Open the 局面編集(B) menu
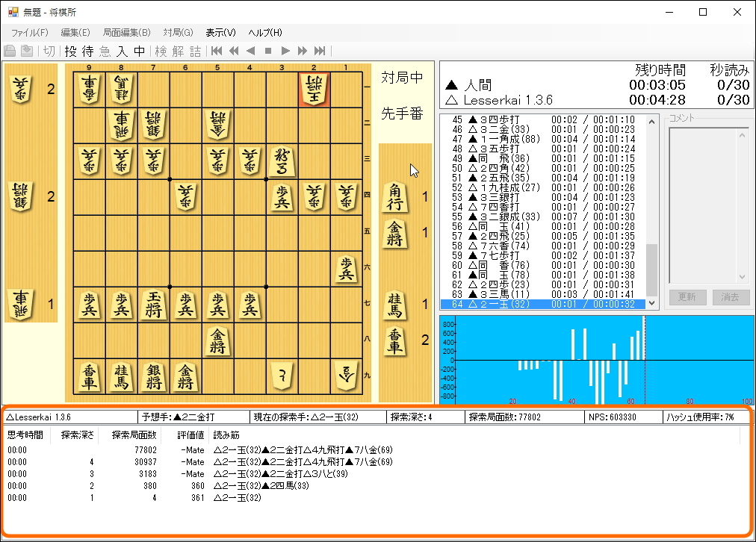Viewport: 756px width, 542px height. pyautogui.click(x=126, y=33)
